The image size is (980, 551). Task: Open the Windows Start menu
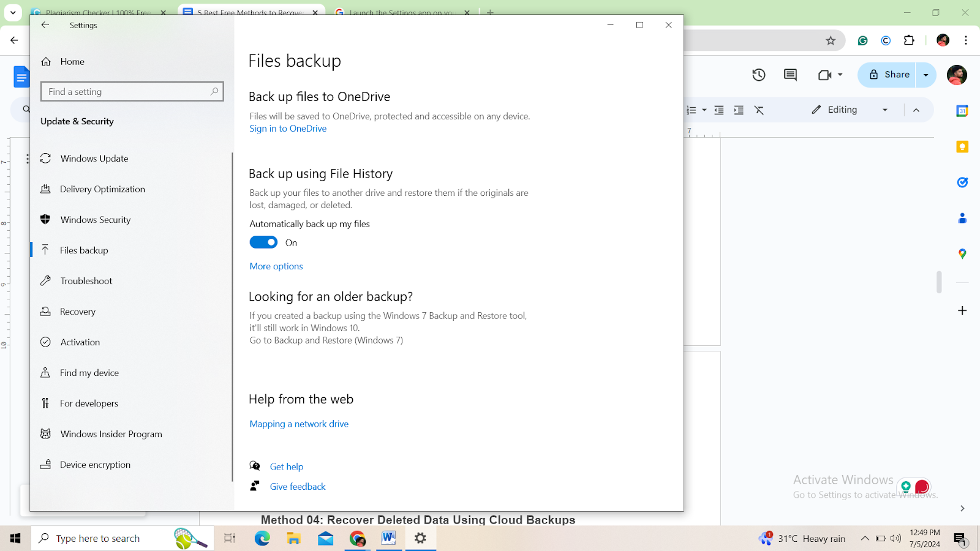click(15, 538)
